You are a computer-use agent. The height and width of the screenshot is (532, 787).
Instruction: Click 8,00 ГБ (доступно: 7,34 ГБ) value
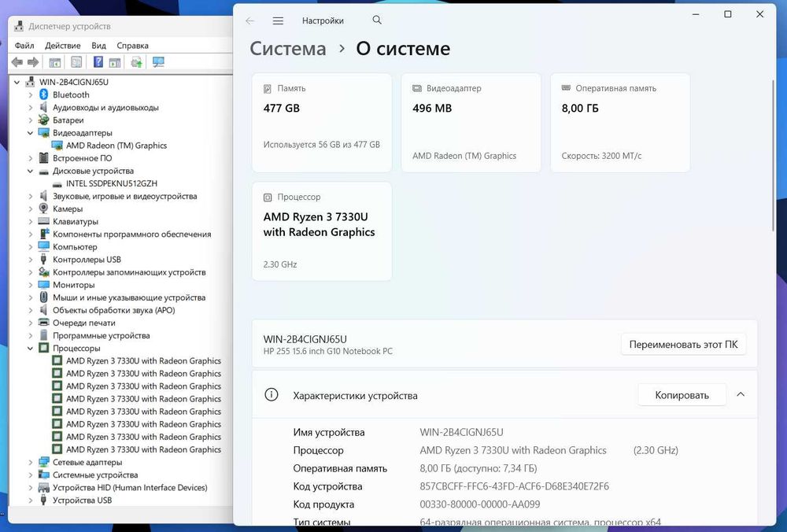(x=478, y=467)
